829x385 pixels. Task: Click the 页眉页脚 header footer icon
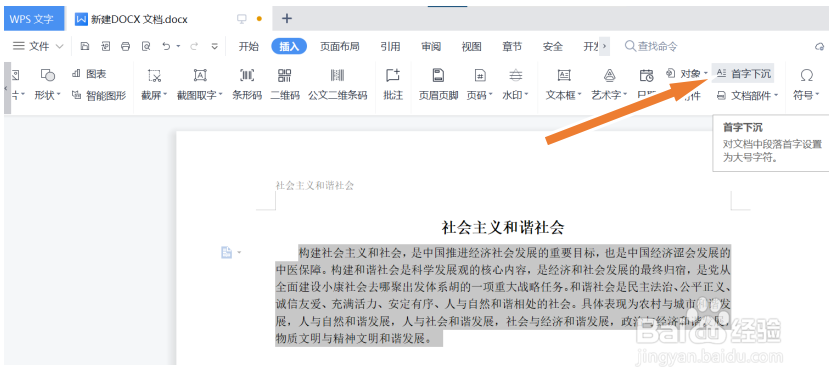tap(438, 76)
